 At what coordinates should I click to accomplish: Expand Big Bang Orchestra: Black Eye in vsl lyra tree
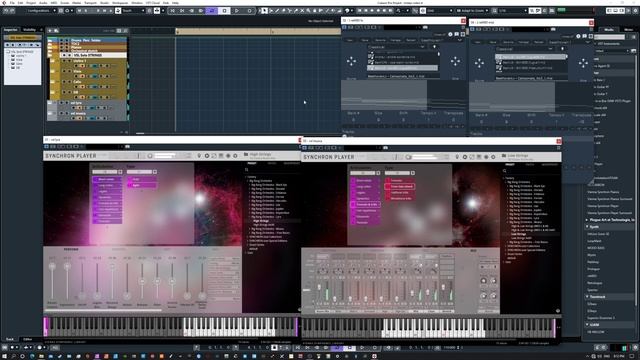(x=250, y=185)
